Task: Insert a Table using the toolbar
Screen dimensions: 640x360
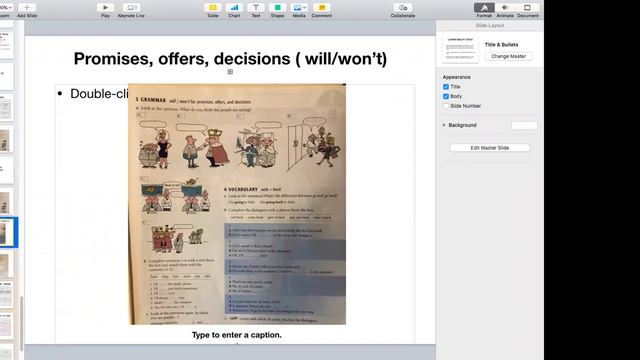Action: (213, 8)
